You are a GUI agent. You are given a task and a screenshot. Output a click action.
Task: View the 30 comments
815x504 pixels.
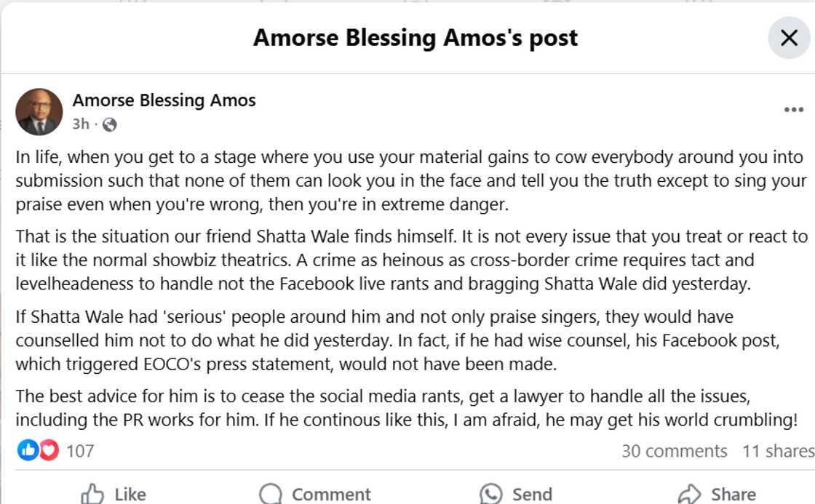click(x=675, y=450)
